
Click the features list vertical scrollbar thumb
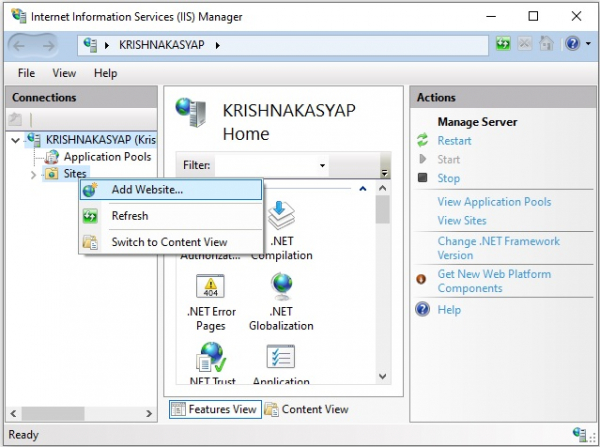(382, 209)
